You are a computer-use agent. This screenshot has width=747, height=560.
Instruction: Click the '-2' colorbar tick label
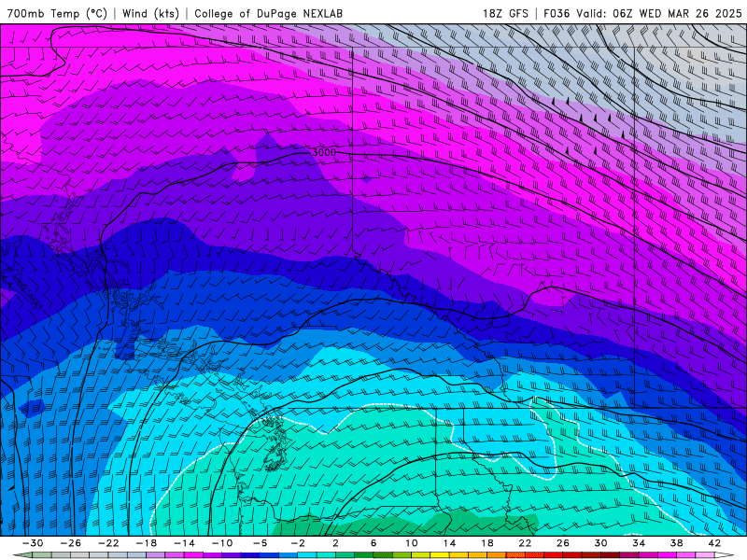[x=298, y=543]
